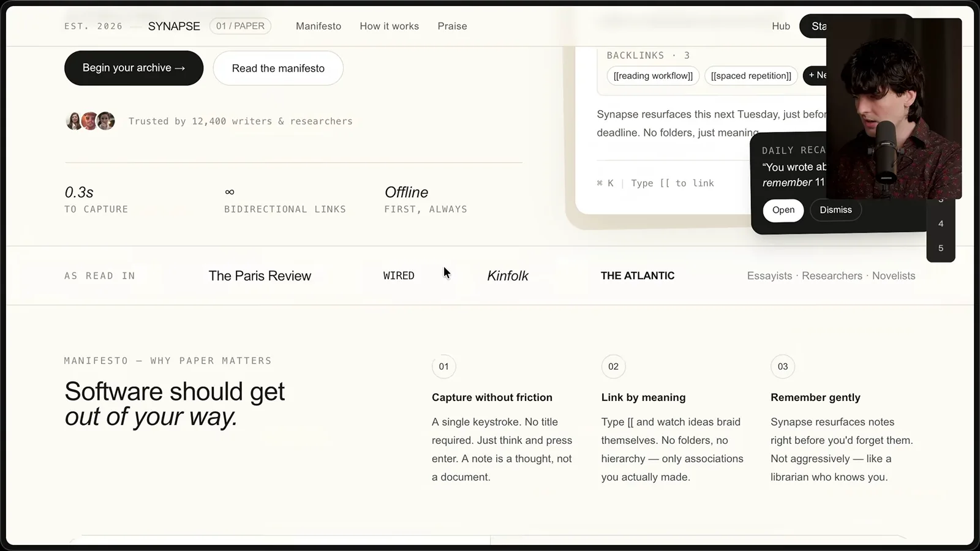This screenshot has width=980, height=551.
Task: Select the [[reading workflow]] backlink chip
Action: pos(653,76)
